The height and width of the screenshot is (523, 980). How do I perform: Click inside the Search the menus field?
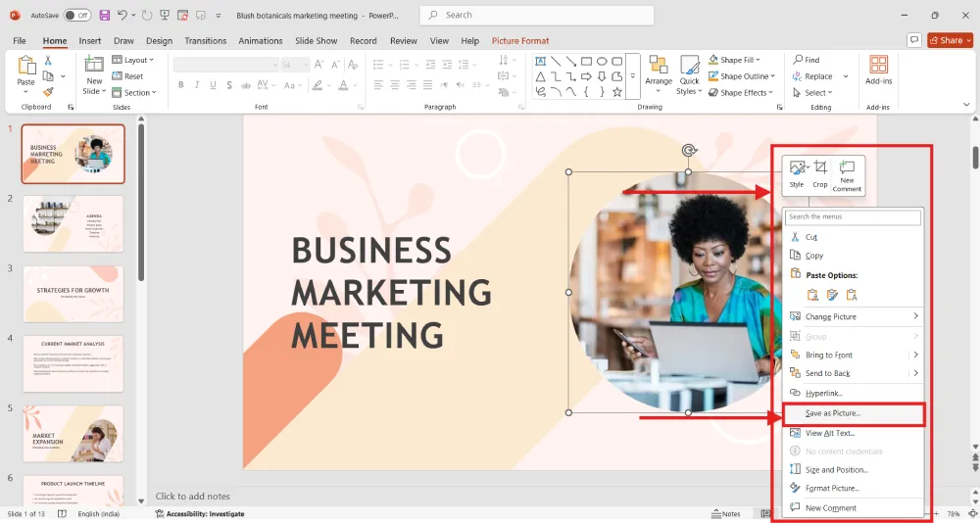coord(853,217)
